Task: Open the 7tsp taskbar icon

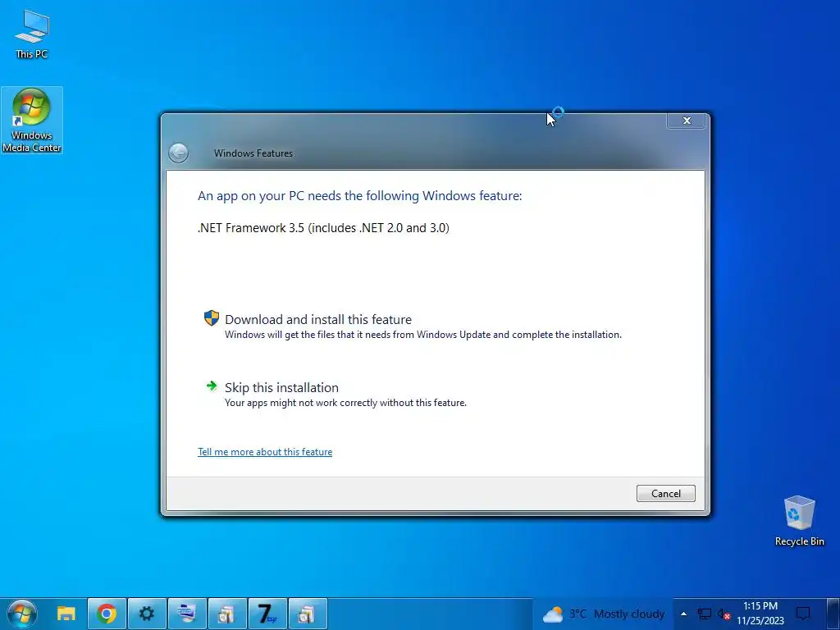Action: (x=267, y=614)
